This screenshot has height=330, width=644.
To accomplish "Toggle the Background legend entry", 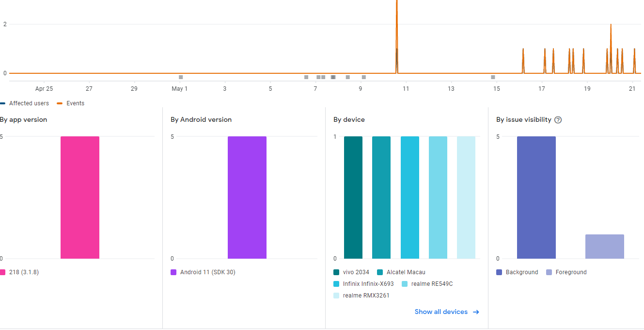I will [x=517, y=272].
